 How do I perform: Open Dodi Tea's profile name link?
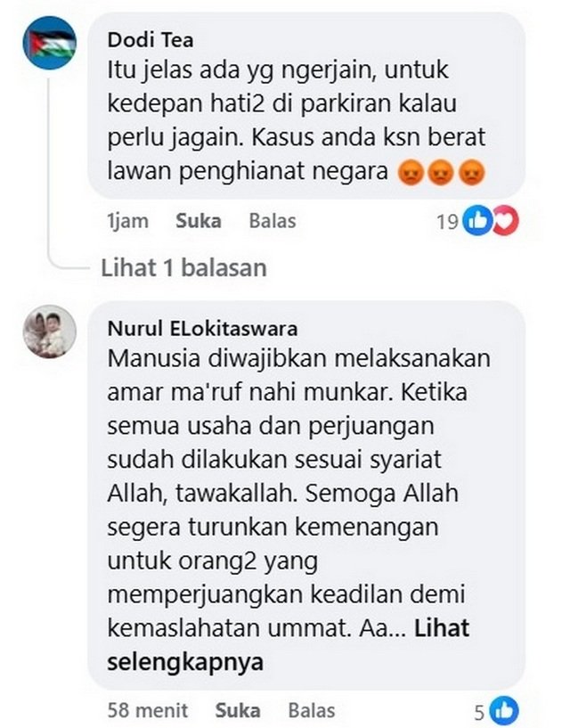[x=151, y=40]
